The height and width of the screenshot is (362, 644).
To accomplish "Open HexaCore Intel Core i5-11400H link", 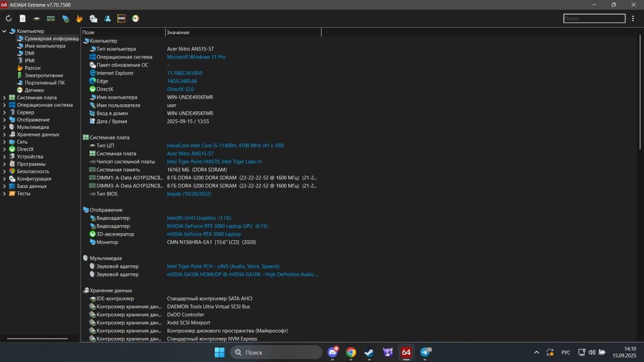I will (x=225, y=146).
